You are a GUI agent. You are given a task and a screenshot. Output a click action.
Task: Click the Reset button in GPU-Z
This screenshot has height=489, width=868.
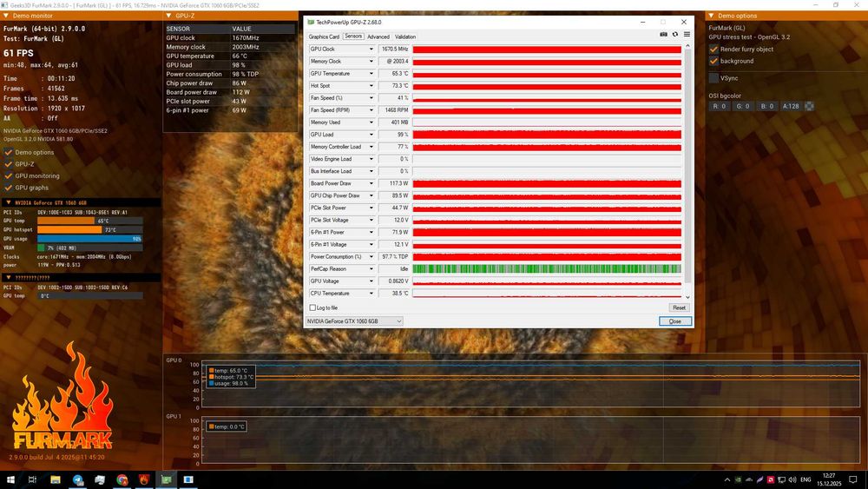(680, 308)
